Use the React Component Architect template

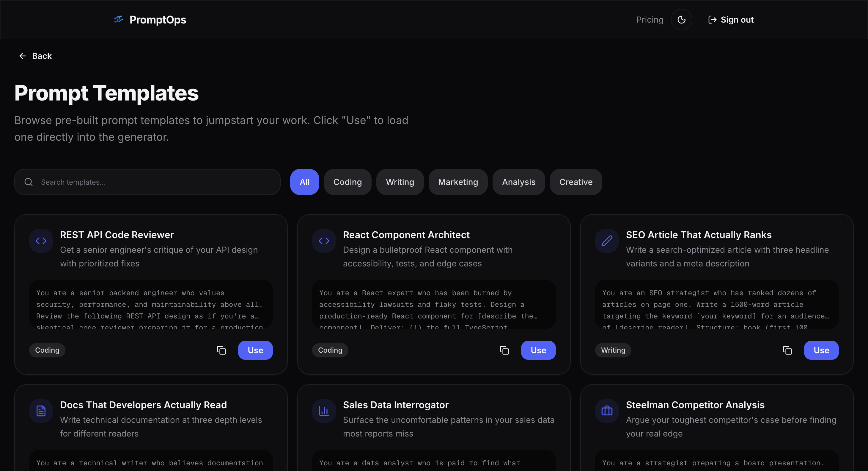538,350
